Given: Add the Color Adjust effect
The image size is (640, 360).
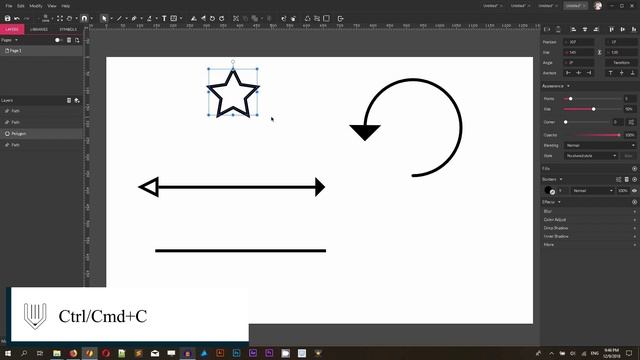Looking at the screenshot, I should 590,220.
